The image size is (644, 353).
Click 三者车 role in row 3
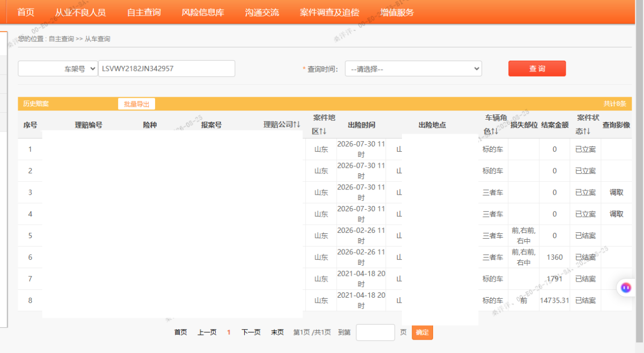coord(493,193)
